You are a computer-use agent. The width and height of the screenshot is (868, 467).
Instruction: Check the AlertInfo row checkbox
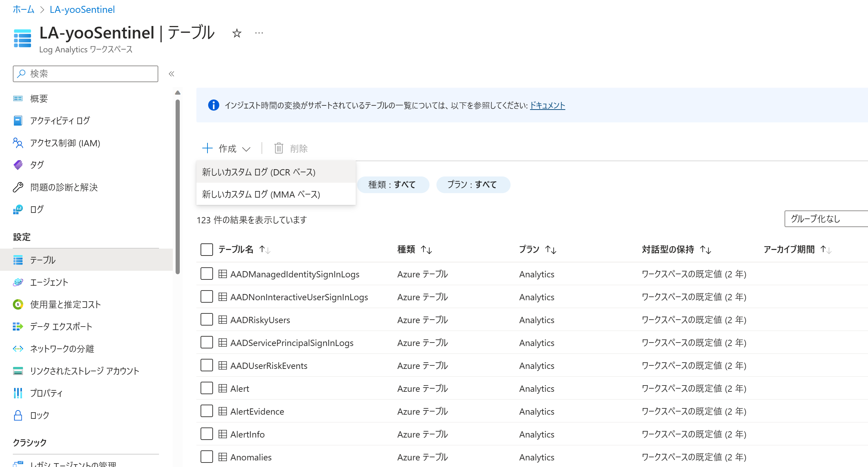coord(206,434)
